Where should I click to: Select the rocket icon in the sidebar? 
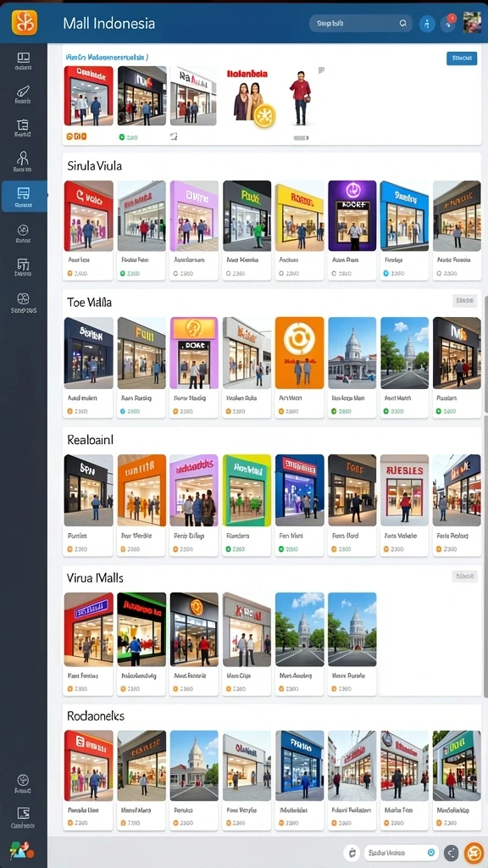coord(23,91)
